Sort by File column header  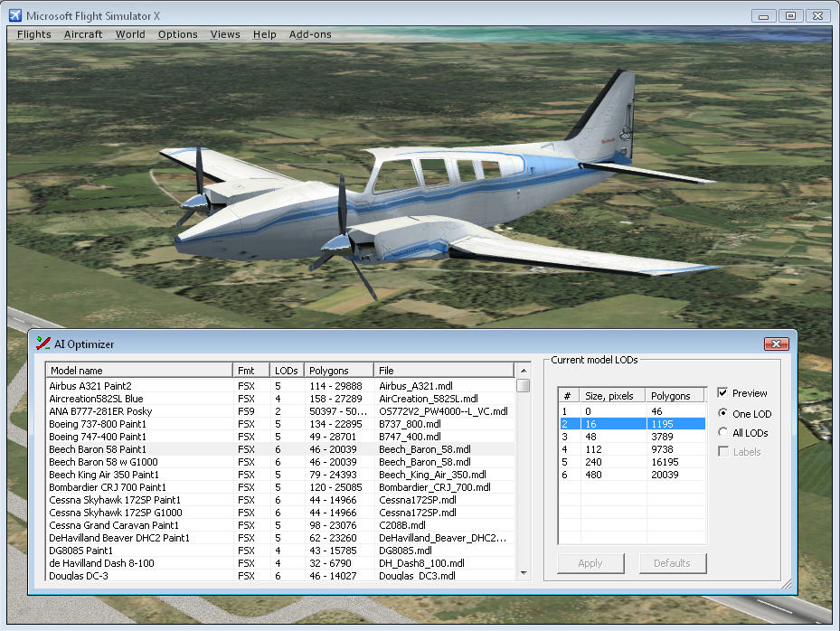coord(444,370)
